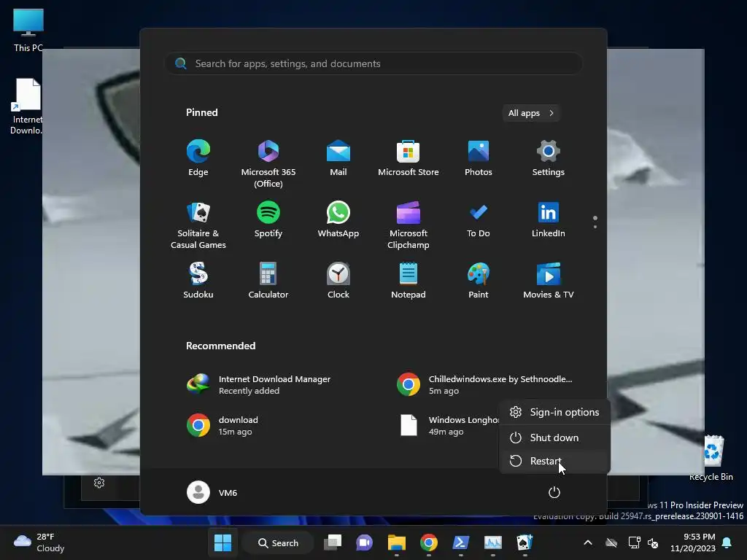The width and height of the screenshot is (747, 560).
Task: Open the Clock app
Action: click(338, 281)
